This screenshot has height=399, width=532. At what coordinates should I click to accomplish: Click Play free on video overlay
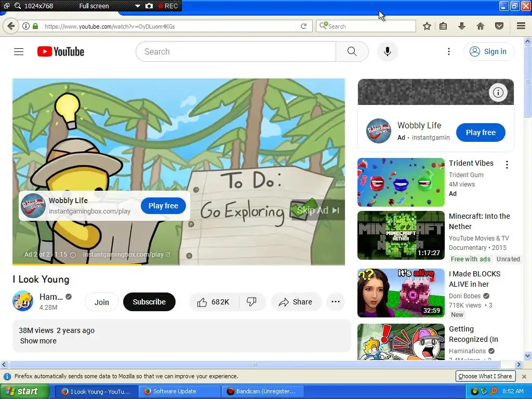pyautogui.click(x=163, y=206)
